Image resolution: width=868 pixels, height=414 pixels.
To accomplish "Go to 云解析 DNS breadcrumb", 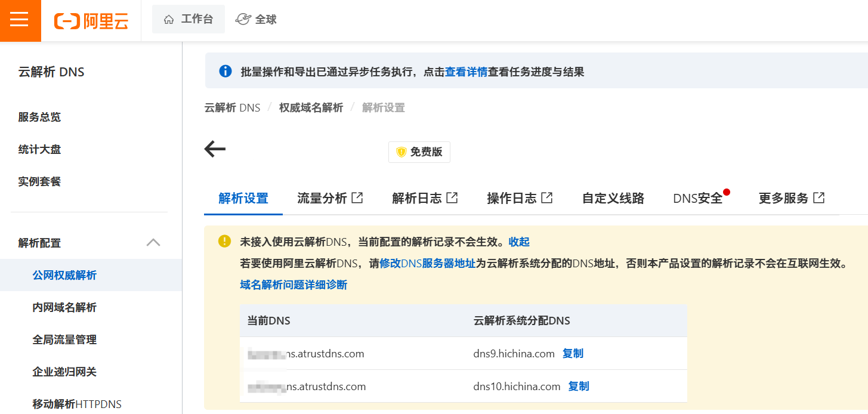I will coord(233,107).
